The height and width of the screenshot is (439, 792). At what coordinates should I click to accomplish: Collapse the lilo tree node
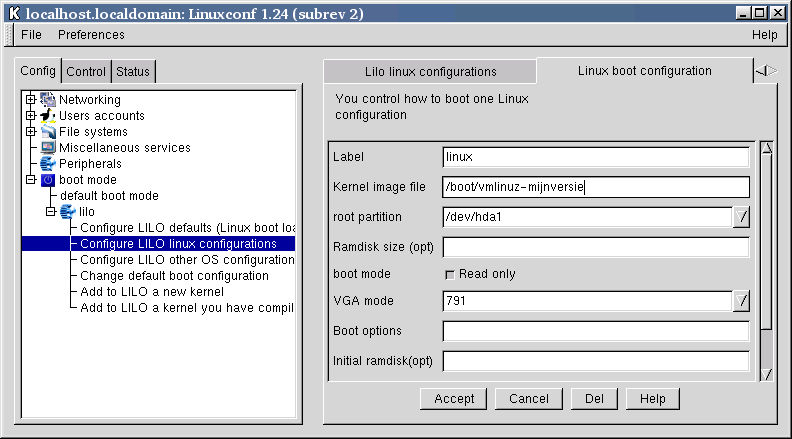51,212
